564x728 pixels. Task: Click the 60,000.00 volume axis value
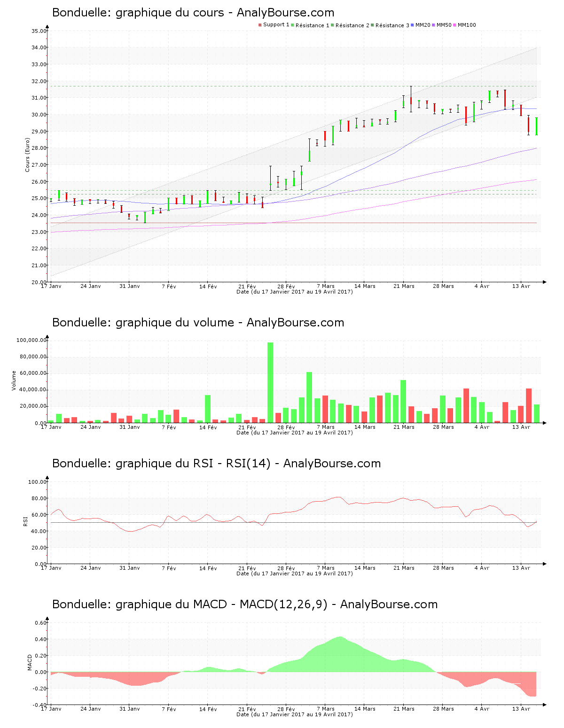pyautogui.click(x=33, y=373)
